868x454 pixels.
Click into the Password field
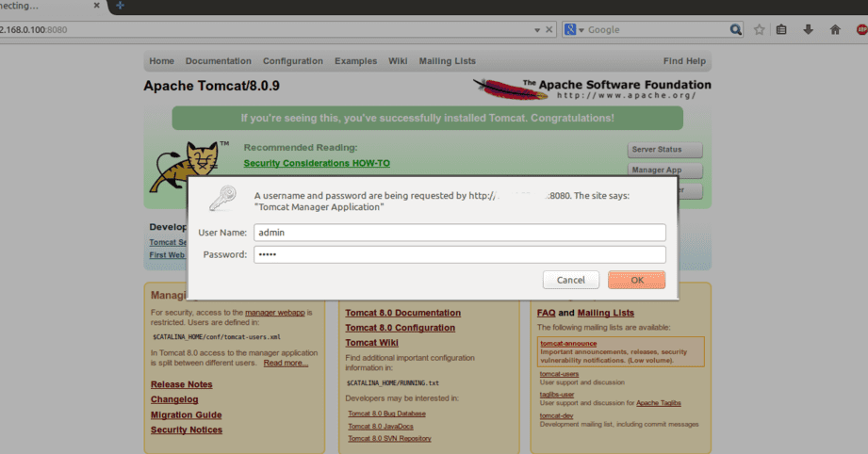pyautogui.click(x=459, y=254)
